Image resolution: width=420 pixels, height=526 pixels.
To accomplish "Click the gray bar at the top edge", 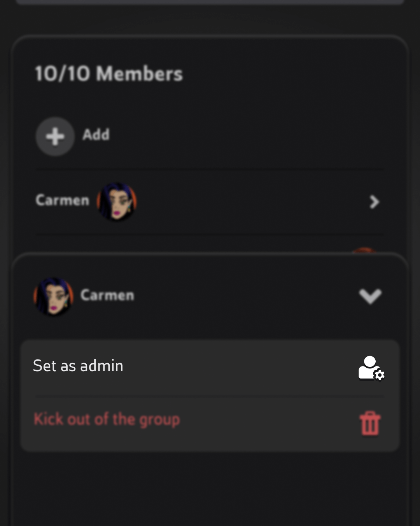I will click(x=210, y=2).
